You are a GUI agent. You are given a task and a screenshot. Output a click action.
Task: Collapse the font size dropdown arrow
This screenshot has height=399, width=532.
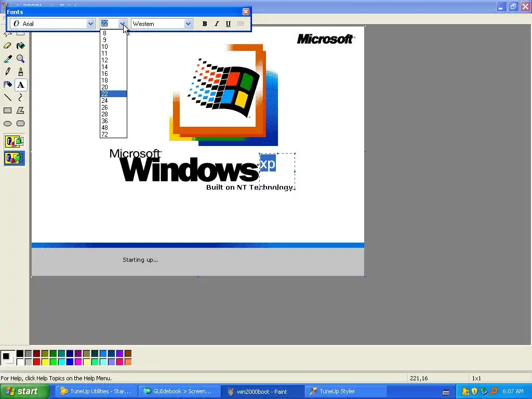pos(122,24)
